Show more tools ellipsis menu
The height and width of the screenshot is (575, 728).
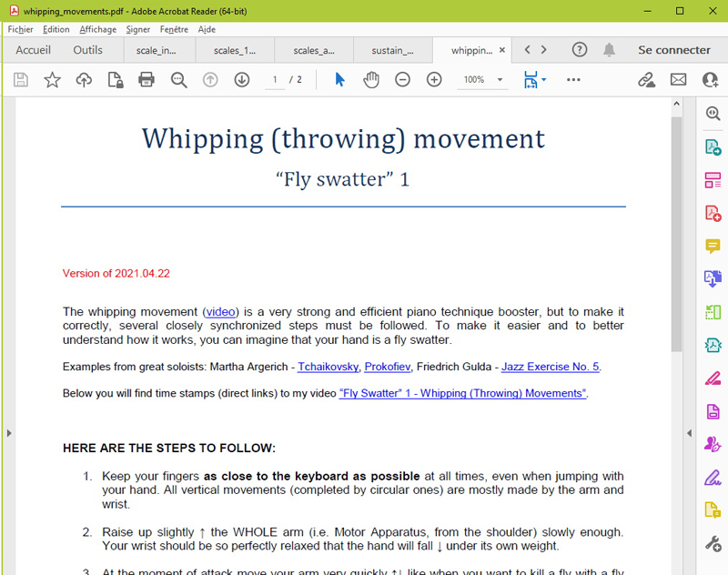(573, 80)
